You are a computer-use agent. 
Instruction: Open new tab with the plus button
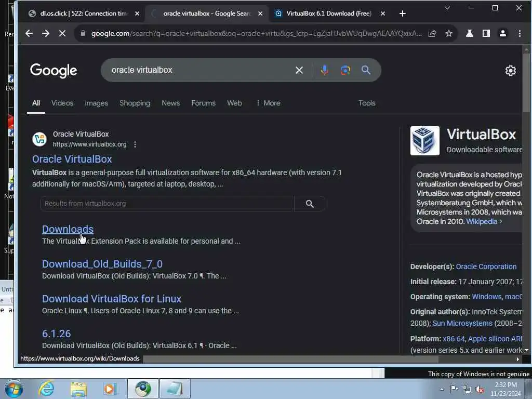(403, 14)
